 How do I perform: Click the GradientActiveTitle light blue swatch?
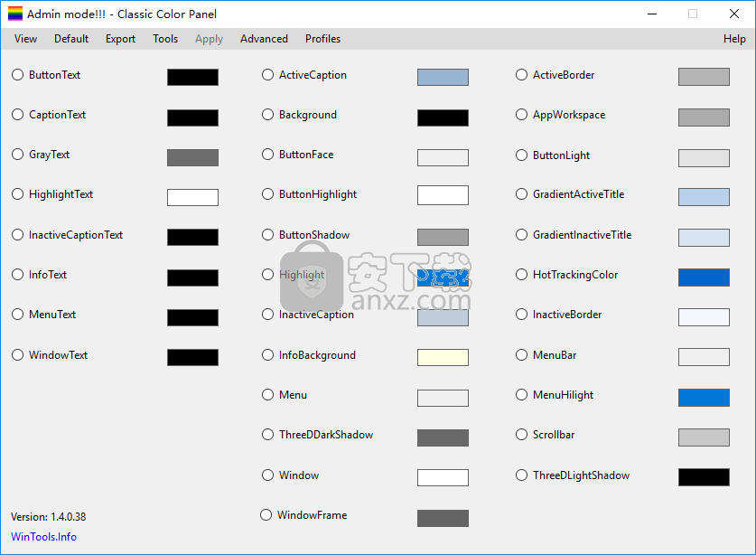[704, 197]
